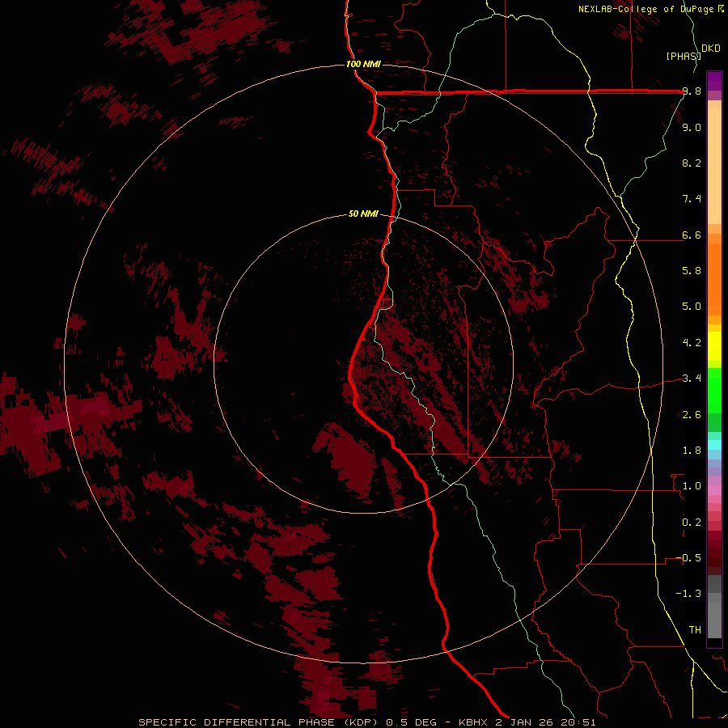Click the TH threshold label

[695, 630]
